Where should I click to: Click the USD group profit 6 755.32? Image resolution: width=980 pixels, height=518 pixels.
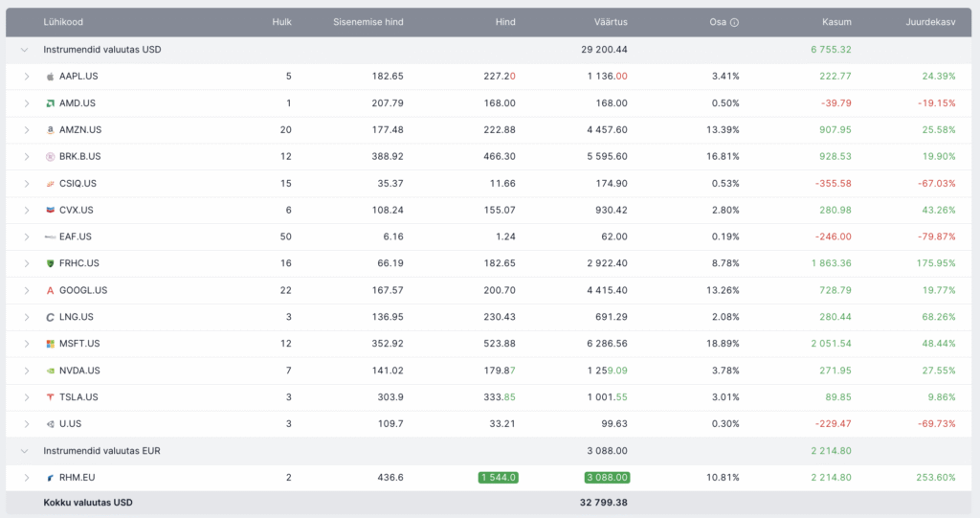click(832, 50)
